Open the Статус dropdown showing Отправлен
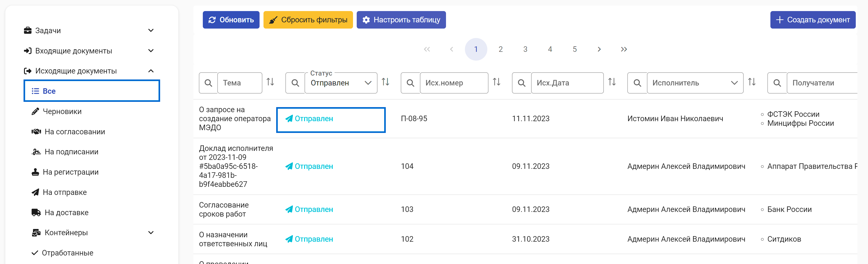The height and width of the screenshot is (264, 868). coord(341,83)
